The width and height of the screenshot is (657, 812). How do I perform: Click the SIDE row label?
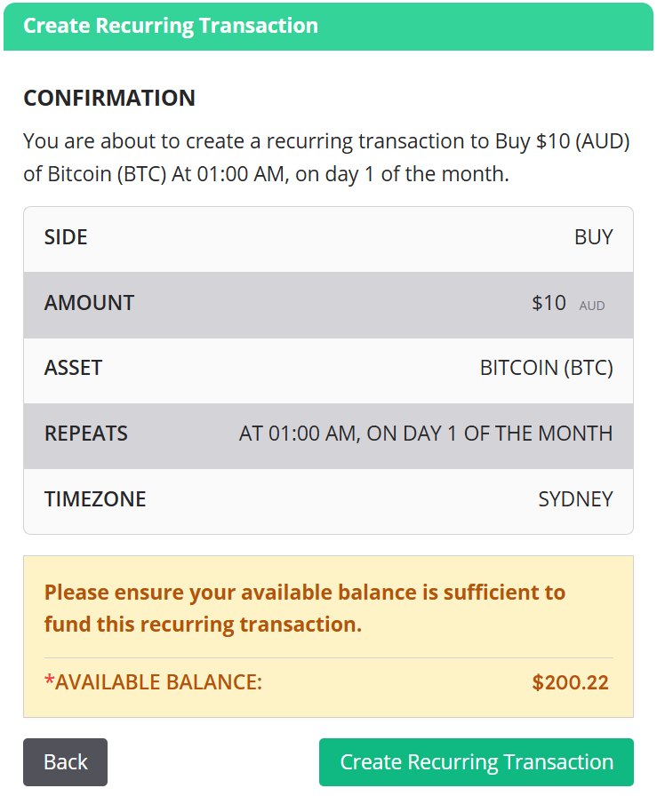pos(66,237)
